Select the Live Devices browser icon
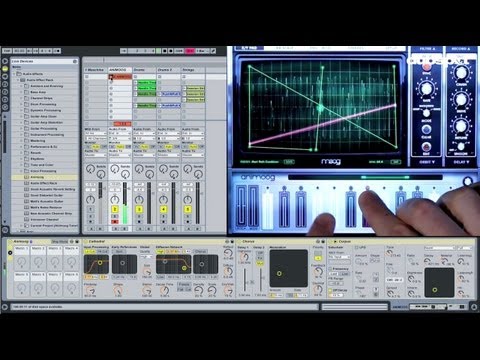Image resolution: width=480 pixels, height=360 pixels. click(5, 69)
